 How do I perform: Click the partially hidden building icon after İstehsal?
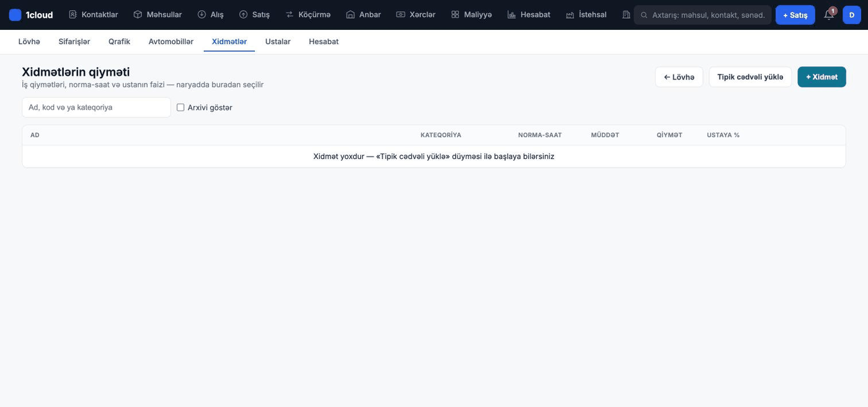coord(626,14)
